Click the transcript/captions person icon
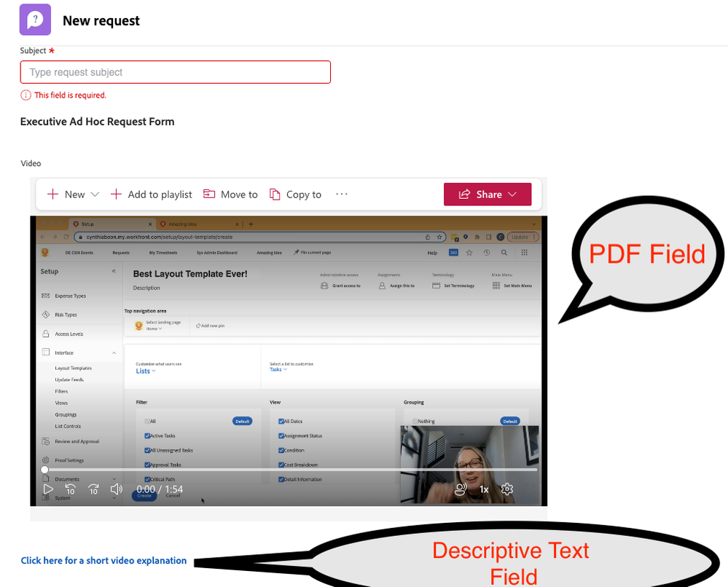 pyautogui.click(x=461, y=489)
